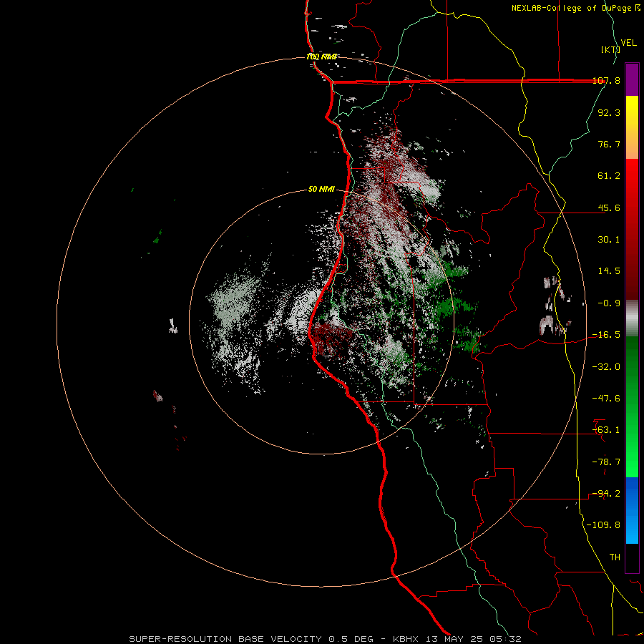Image resolution: width=644 pixels, height=644 pixels.
Task: Select the -94.2 scale value
Action: pyautogui.click(x=607, y=494)
